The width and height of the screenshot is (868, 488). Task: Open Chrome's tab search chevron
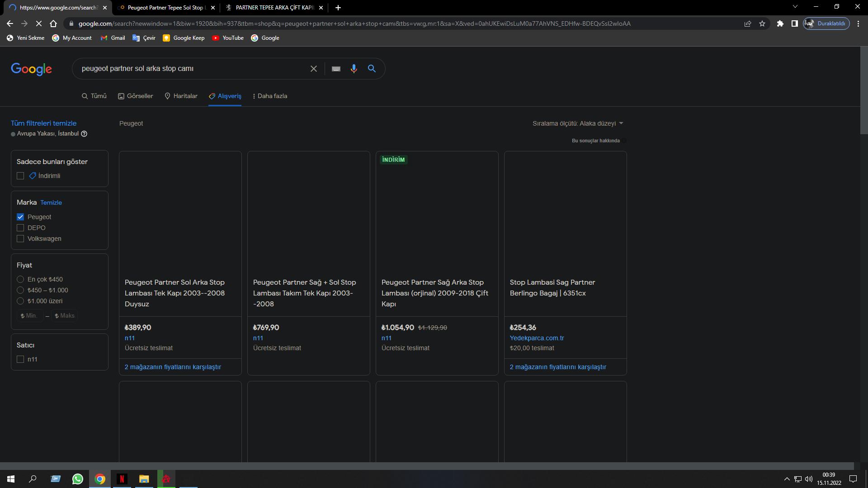(795, 7)
